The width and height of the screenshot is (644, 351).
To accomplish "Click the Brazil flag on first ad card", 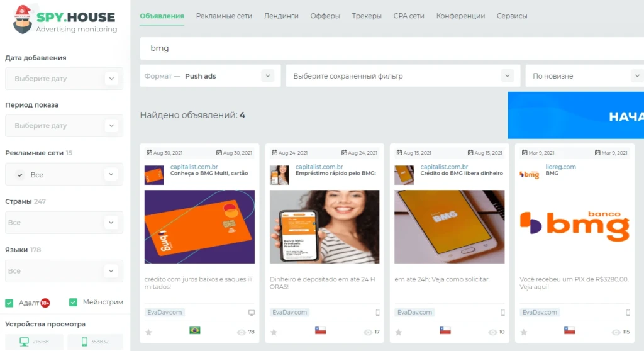I will tap(195, 330).
